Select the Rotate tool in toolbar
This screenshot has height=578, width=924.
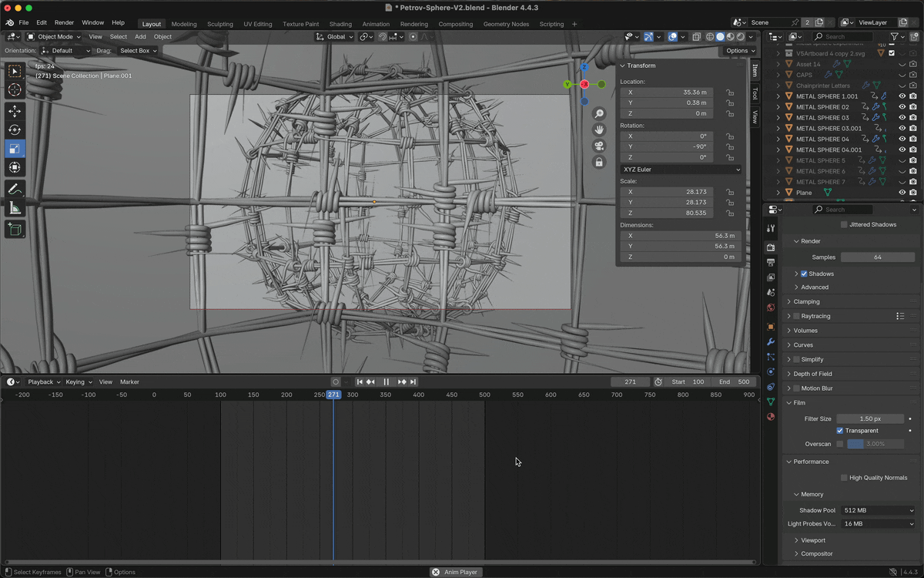15,130
